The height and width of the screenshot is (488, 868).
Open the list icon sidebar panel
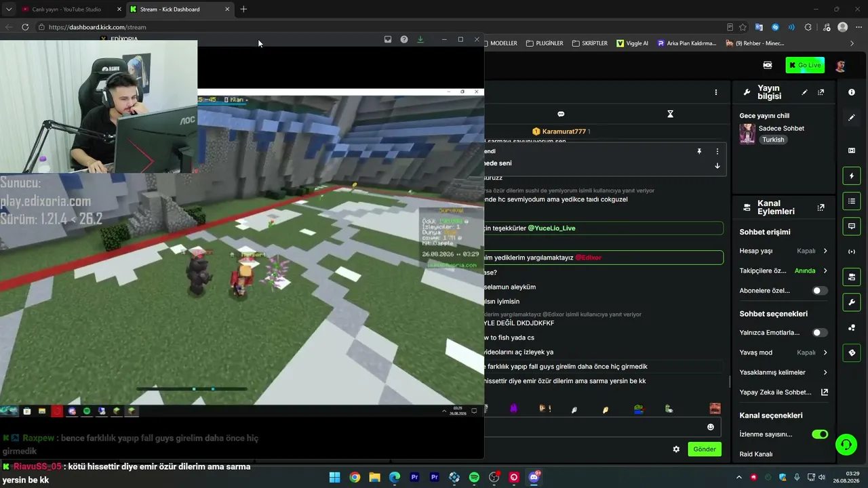click(852, 201)
